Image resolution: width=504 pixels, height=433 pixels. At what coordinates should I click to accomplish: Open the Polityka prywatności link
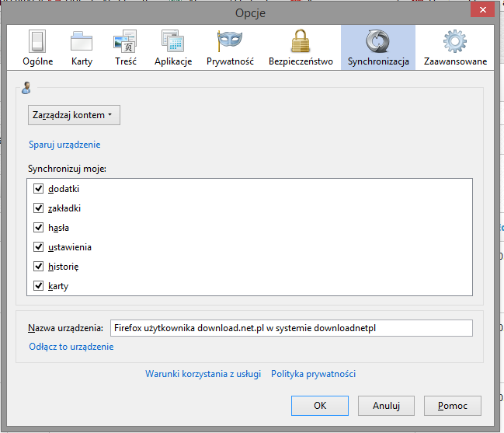click(x=314, y=374)
